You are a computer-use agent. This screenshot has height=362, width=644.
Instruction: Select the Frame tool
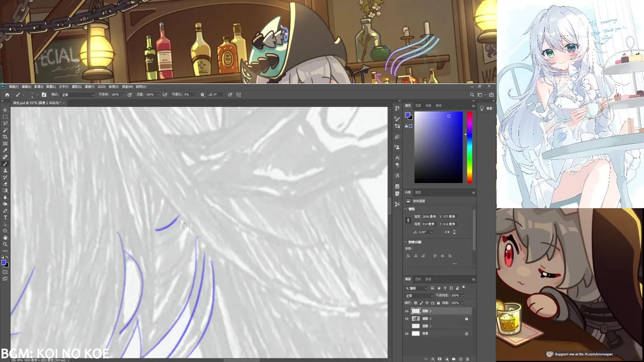coord(6,144)
